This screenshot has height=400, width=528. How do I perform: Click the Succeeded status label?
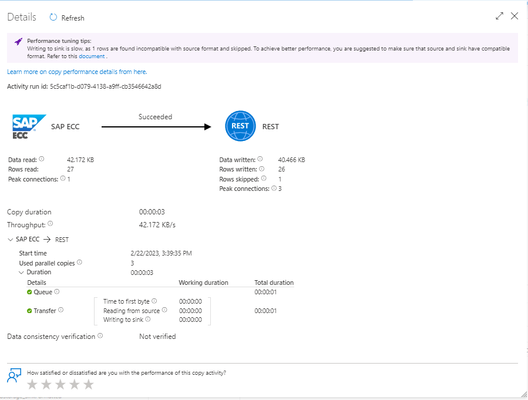tap(155, 117)
